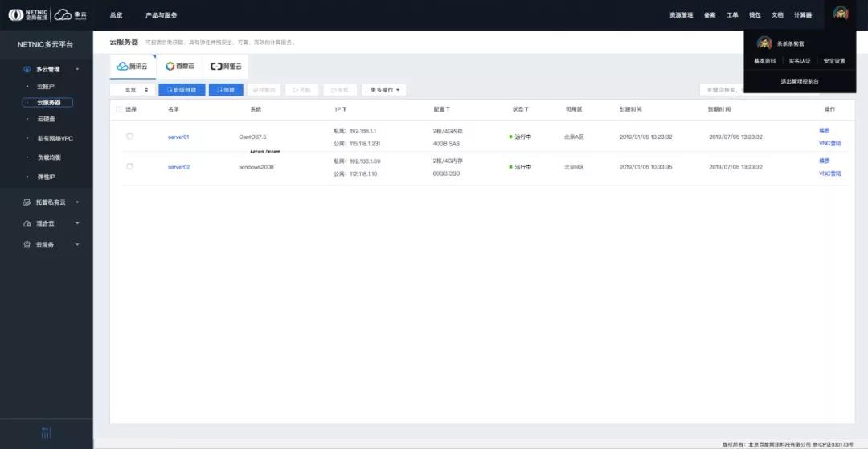Expand the 托管私有云 sidebar section arrow
The height and width of the screenshot is (449, 868).
[77, 202]
